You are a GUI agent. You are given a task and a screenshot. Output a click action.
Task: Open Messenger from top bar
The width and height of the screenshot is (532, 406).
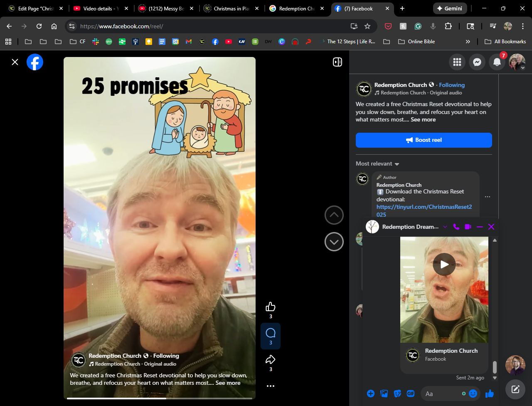coord(477,62)
